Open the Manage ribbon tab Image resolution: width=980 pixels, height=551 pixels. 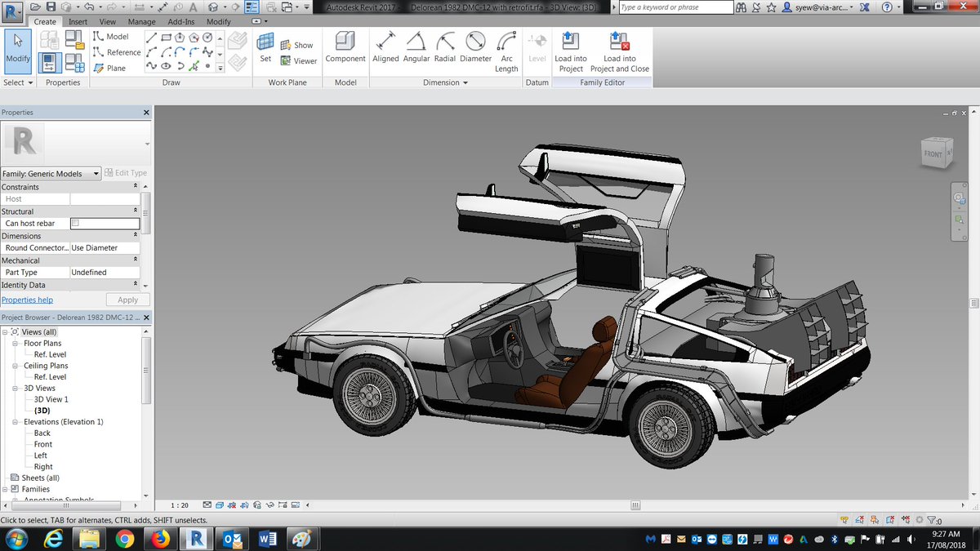(x=141, y=22)
